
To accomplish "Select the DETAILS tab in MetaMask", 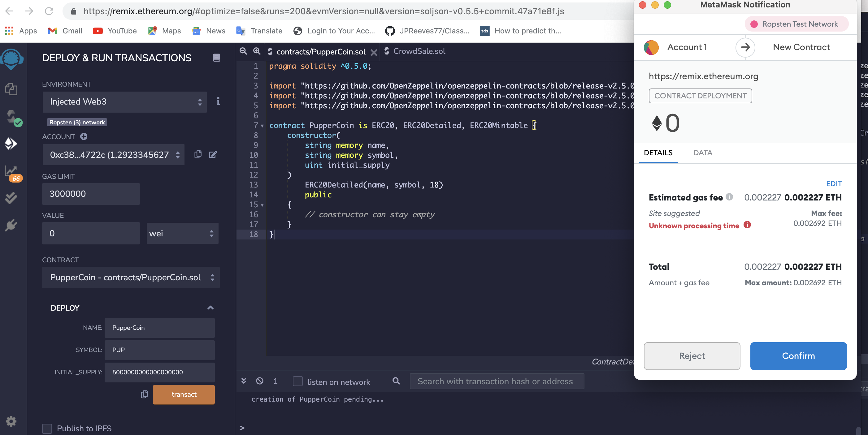I will (x=658, y=153).
